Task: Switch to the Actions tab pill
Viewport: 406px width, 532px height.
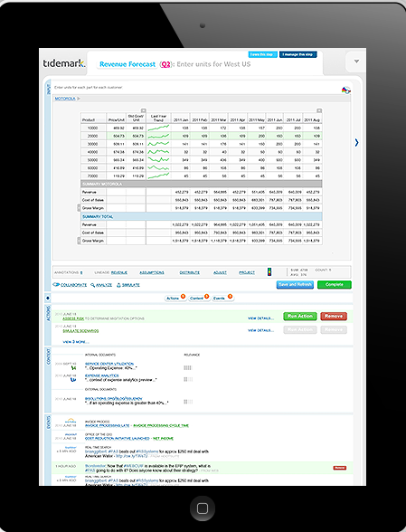Action: click(175, 298)
